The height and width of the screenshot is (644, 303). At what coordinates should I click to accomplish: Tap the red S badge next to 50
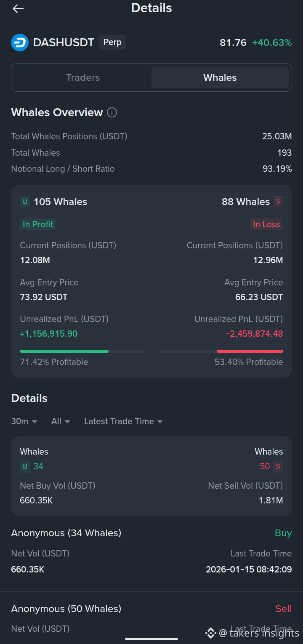[278, 466]
